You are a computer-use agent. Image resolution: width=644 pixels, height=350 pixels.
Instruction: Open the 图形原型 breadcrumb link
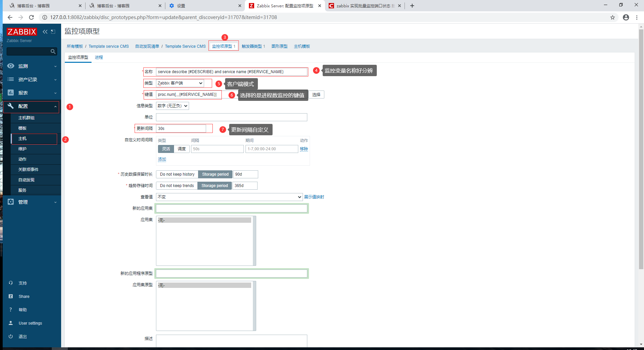280,46
